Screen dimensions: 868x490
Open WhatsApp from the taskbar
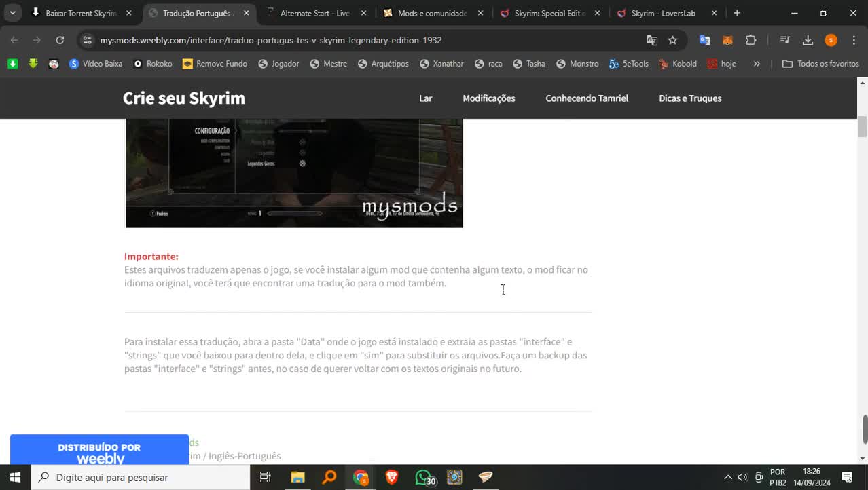point(423,477)
